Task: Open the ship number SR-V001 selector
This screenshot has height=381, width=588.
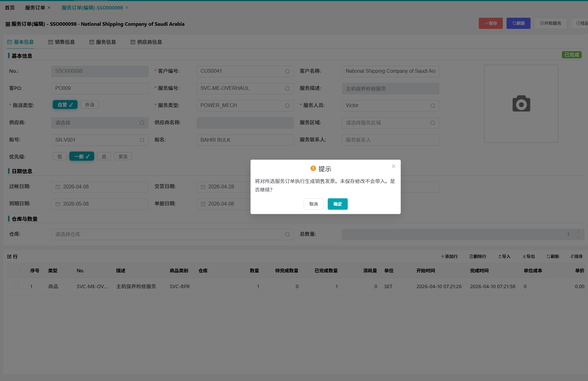Action: tap(99, 140)
